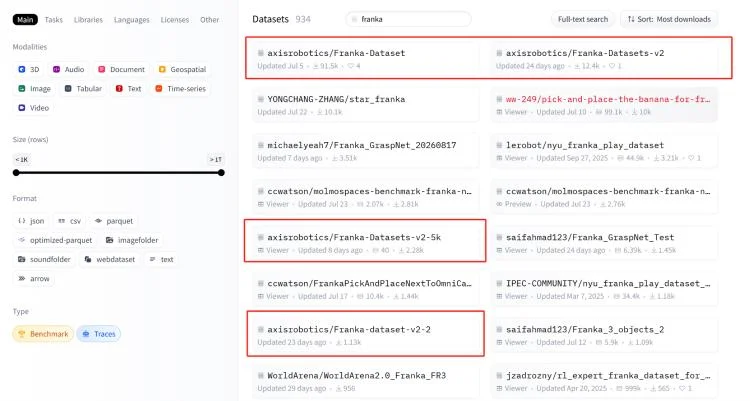Screen dimensions: 750x401
Task: Filter by Audio modality
Action: point(68,69)
